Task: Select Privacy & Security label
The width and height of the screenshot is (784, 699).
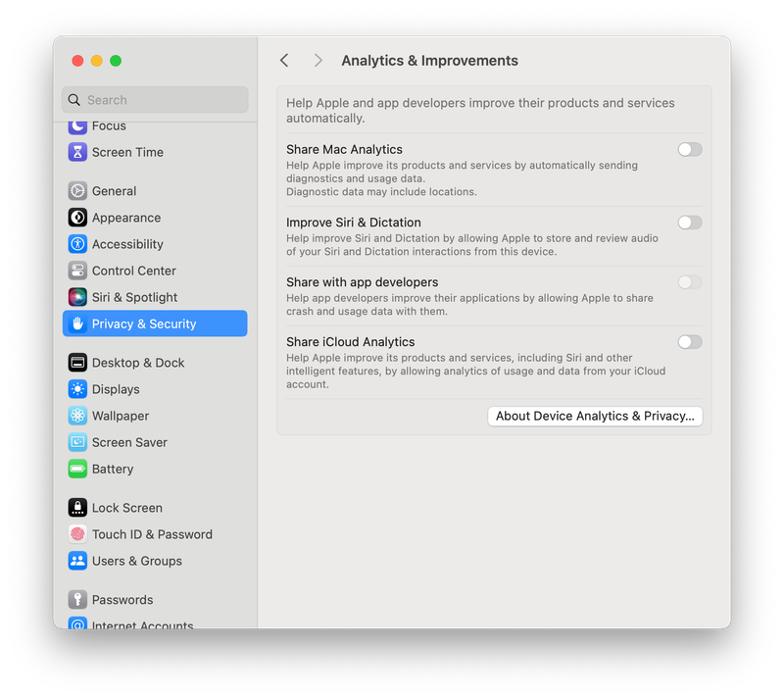Action: (144, 324)
